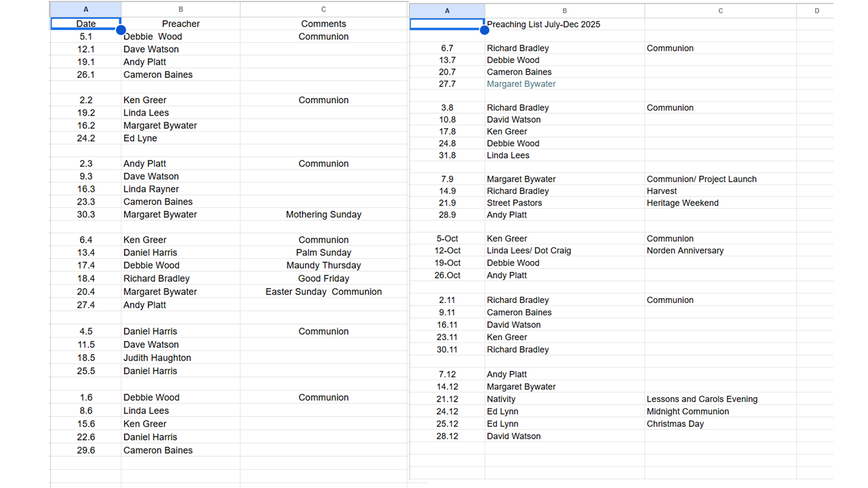
Task: Click the date cell '30.11'
Action: click(447, 350)
